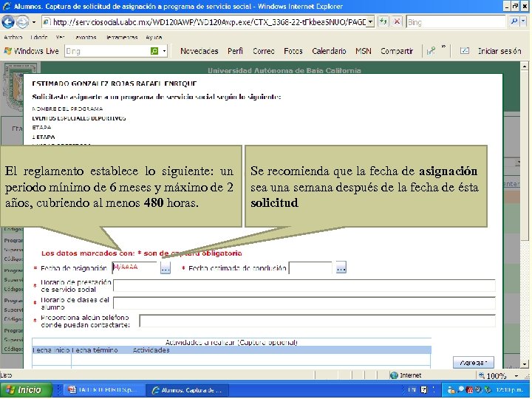Click the icon next to Iniciar sesión
532x399 pixels.
click(x=465, y=51)
